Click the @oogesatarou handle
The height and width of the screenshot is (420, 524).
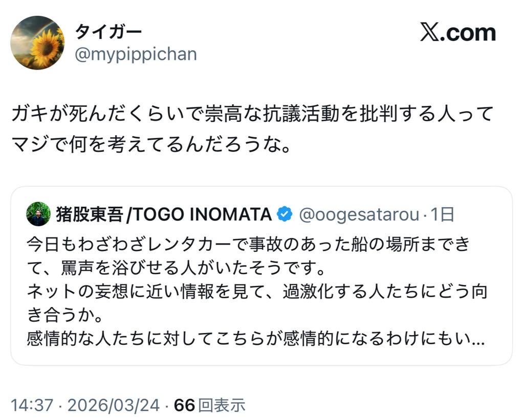[358, 215]
